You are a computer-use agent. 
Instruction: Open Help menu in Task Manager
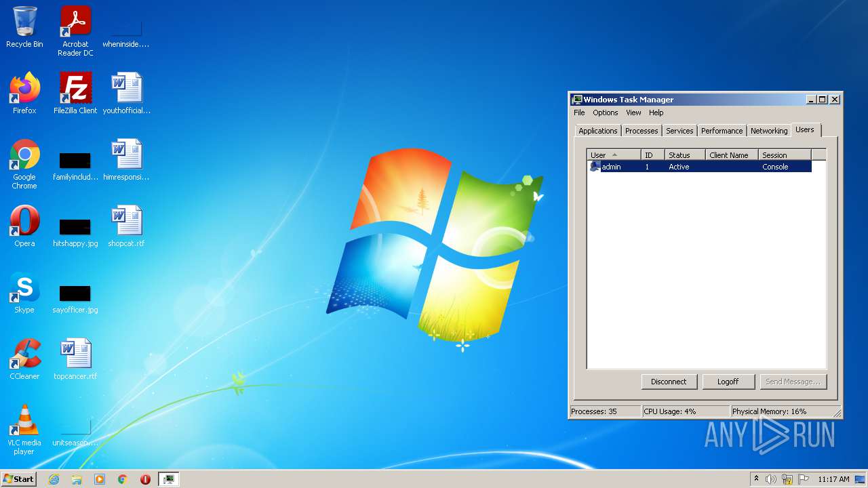(x=656, y=113)
